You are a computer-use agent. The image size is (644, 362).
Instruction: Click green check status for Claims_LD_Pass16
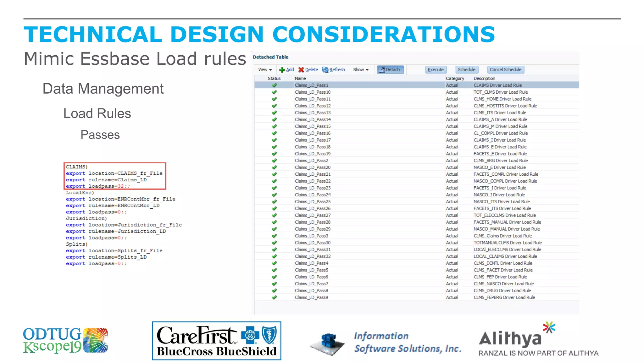274,133
